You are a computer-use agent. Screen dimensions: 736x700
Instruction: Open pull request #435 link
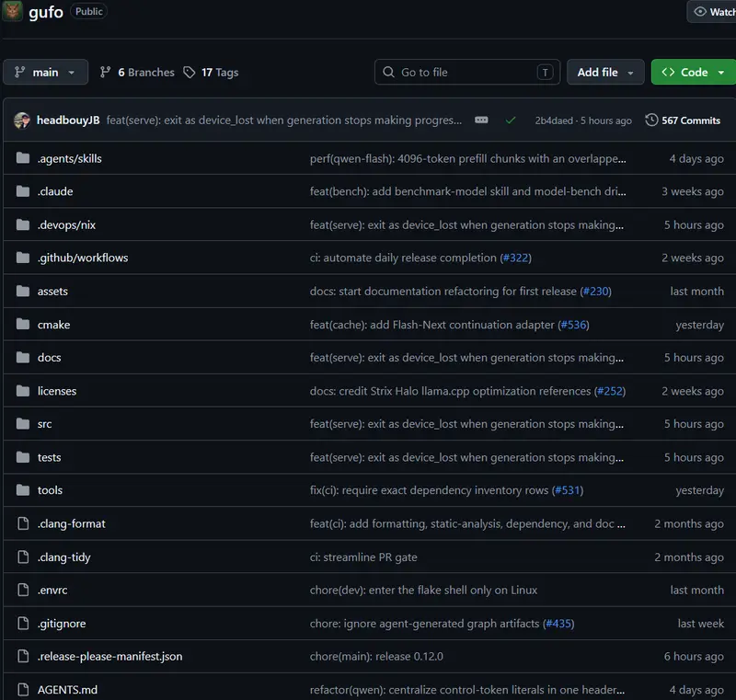(x=558, y=624)
